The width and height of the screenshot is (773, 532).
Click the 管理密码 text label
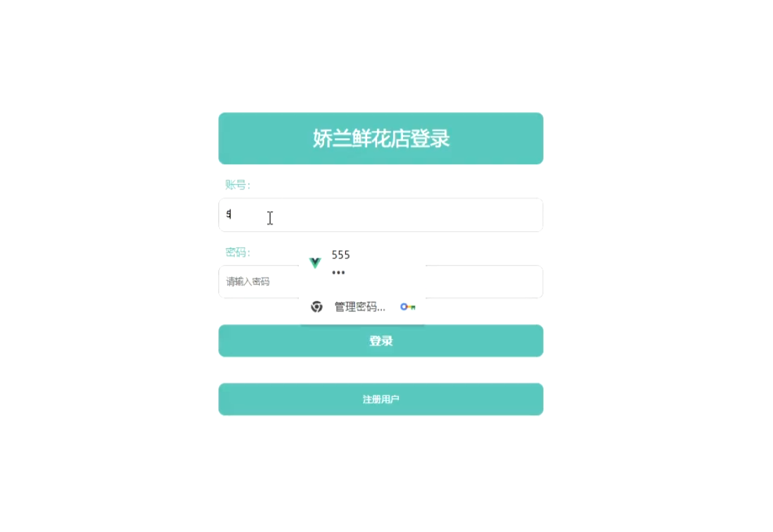tap(360, 307)
